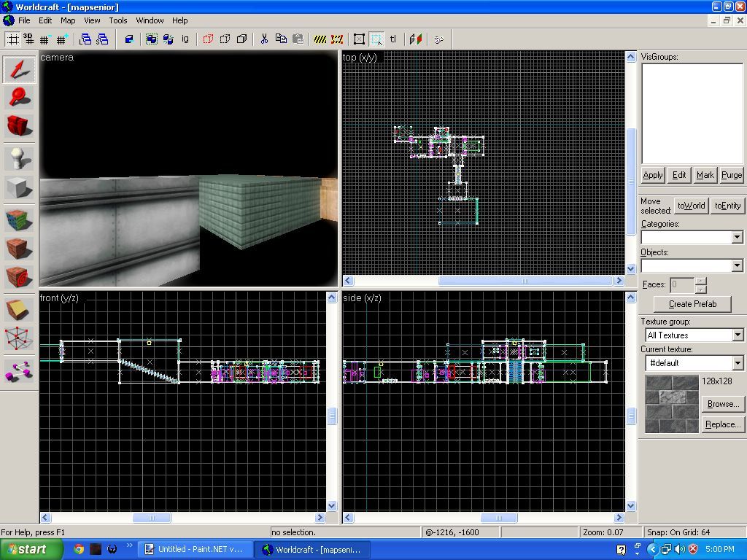Click the smaller grid toolbar icon
Screen dimensions: 747x560
44,39
